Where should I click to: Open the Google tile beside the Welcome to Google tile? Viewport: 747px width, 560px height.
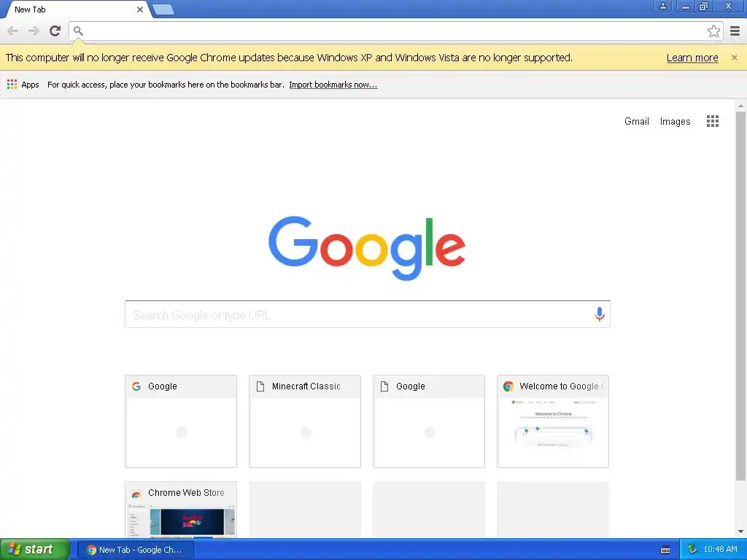tap(429, 421)
